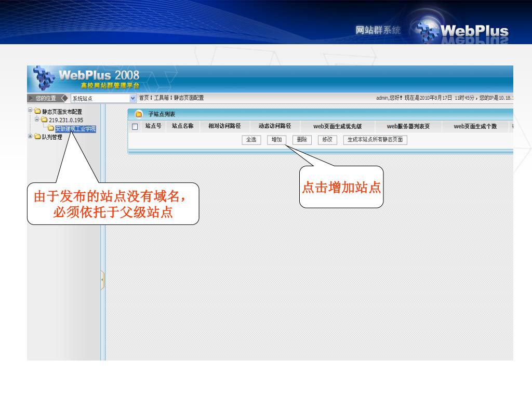Click the 全选 button

coord(251,140)
